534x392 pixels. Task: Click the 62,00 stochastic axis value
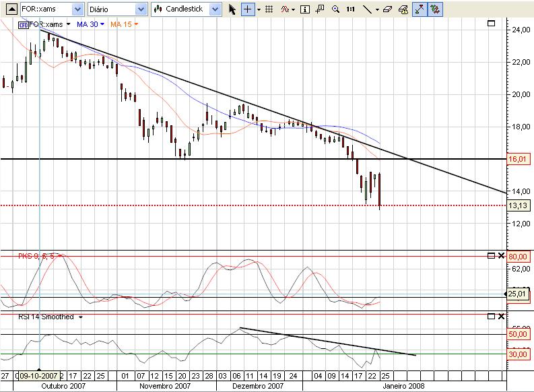(x=521, y=269)
